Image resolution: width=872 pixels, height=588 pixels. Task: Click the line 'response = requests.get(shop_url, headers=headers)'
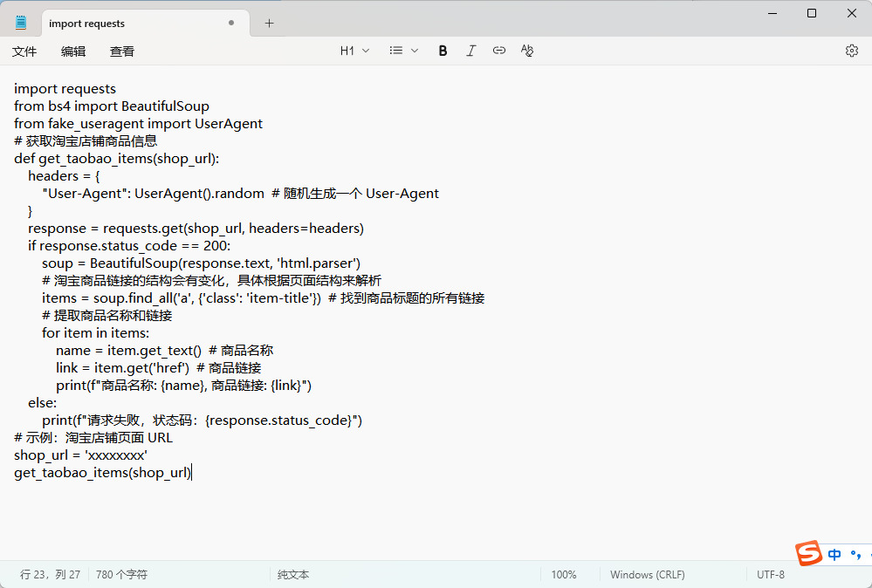pos(196,229)
